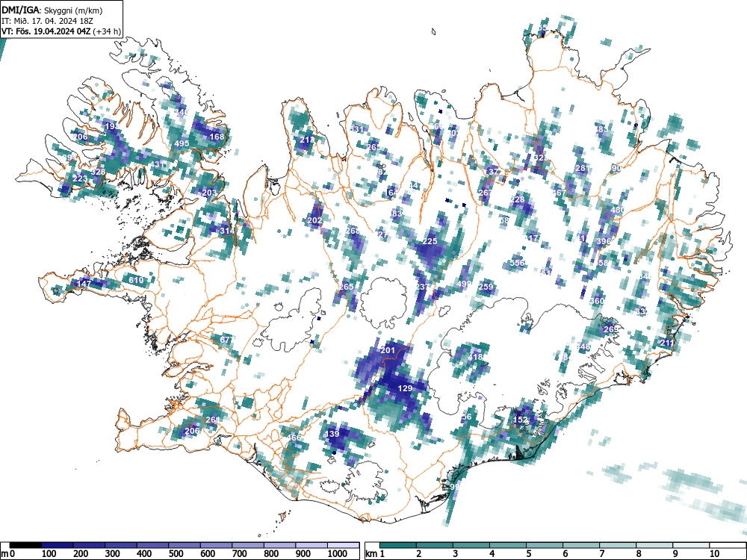Select the visibility value '499'
Image resolution: width=747 pixels, height=560 pixels.
pyautogui.click(x=464, y=284)
